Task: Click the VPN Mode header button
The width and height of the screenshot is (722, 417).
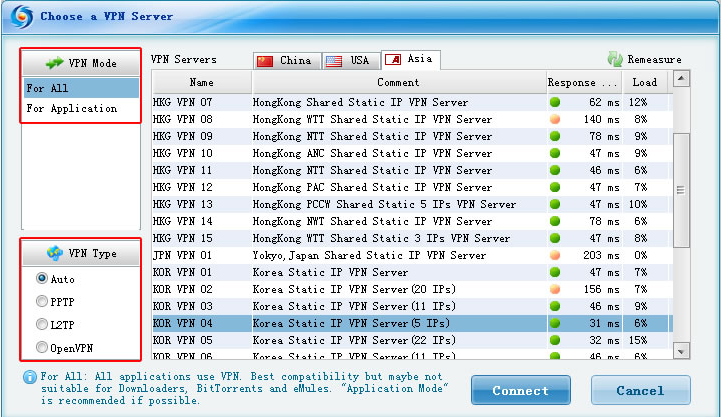Action: [81, 63]
